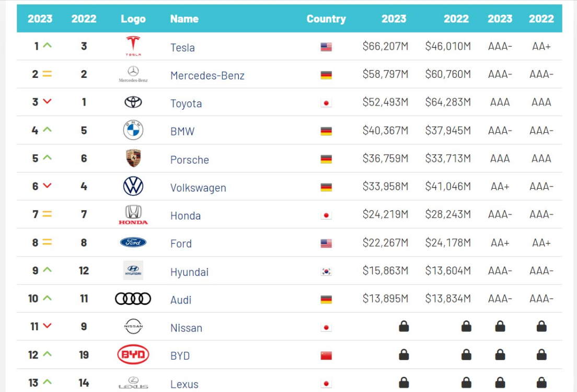The image size is (577, 392).
Task: Click the blue Ford oval logo
Action: (133, 243)
